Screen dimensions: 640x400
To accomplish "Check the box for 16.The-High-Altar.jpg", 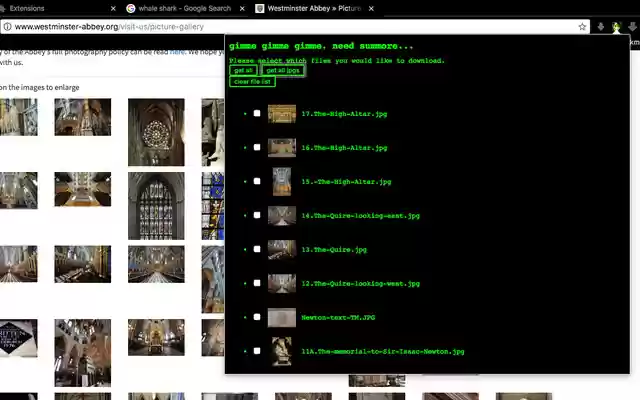I will pyautogui.click(x=257, y=147).
